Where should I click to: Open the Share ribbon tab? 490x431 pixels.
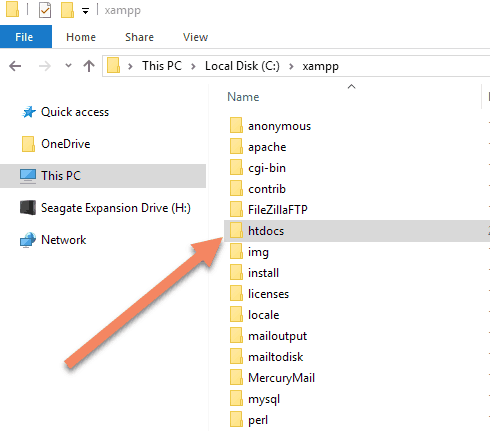tap(139, 37)
